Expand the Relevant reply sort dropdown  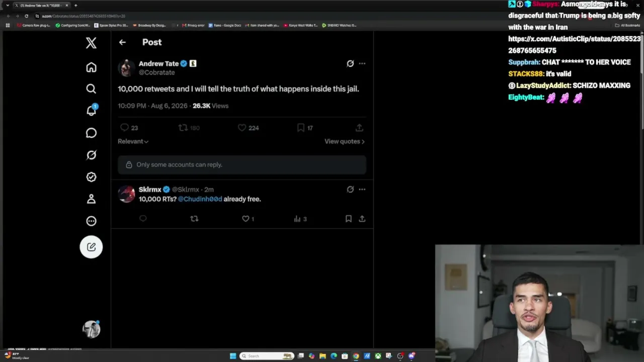click(133, 141)
